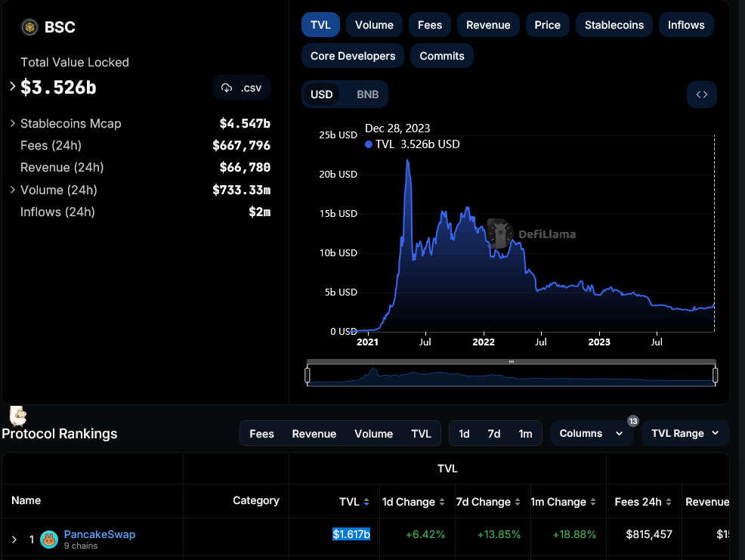The height and width of the screenshot is (560, 745).
Task: Click the PancakeSwap protocol logo
Action: (49, 540)
